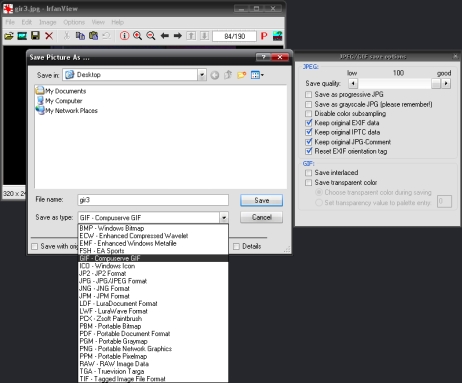462x383 pixels.
Task: Uncheck Keep original EXIF data
Action: pos(309,123)
